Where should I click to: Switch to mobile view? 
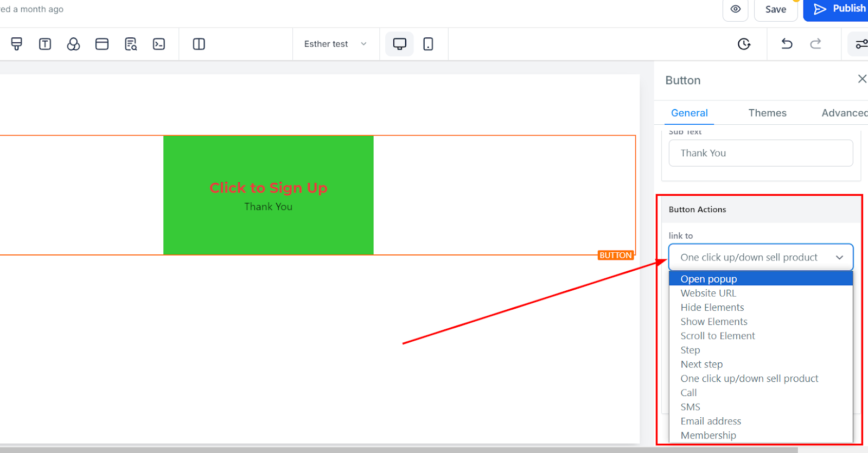coord(428,44)
